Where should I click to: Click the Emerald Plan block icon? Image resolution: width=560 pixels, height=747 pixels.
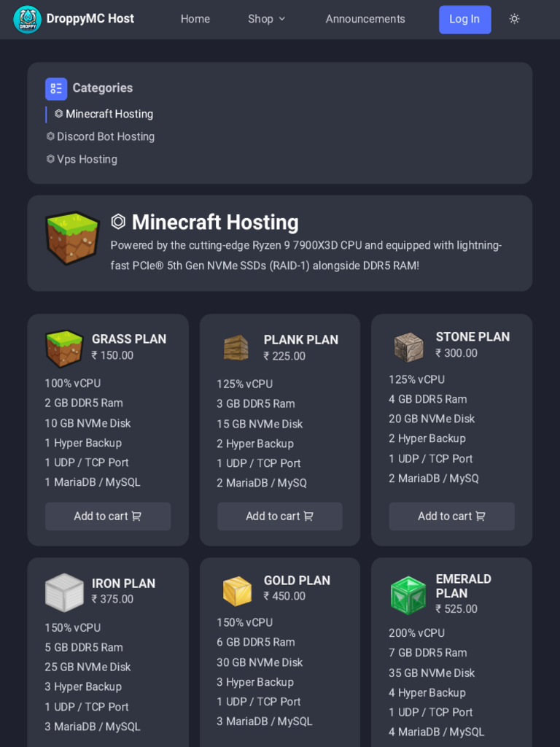click(x=408, y=595)
